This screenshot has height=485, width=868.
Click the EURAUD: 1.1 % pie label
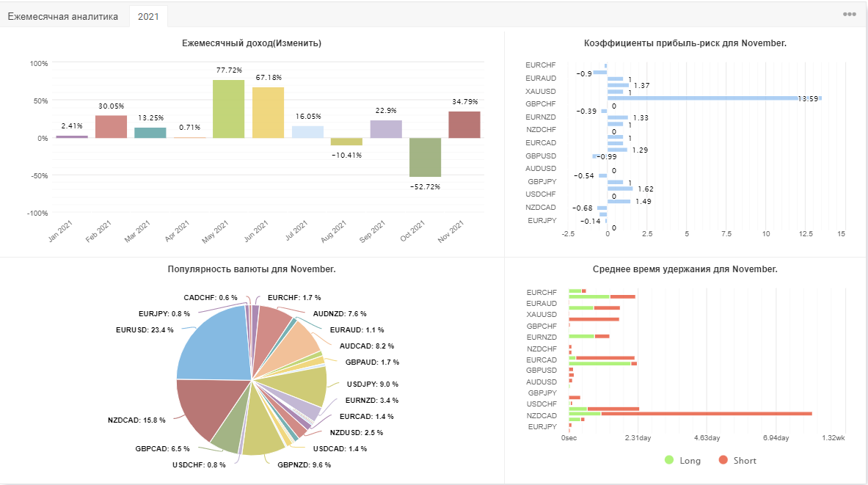pos(357,330)
